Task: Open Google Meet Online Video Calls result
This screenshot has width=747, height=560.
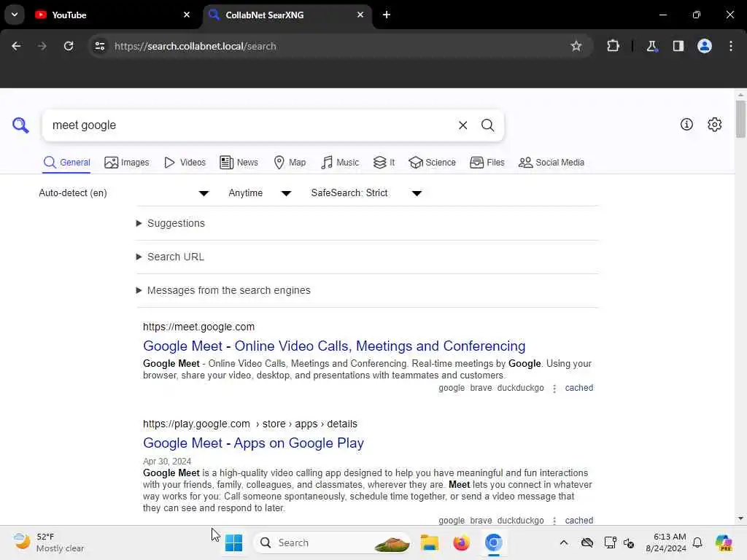Action: 334,346
